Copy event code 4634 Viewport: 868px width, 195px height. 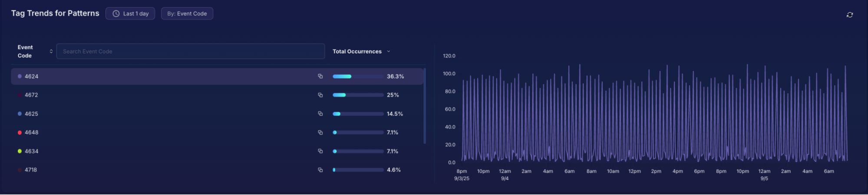point(320,151)
